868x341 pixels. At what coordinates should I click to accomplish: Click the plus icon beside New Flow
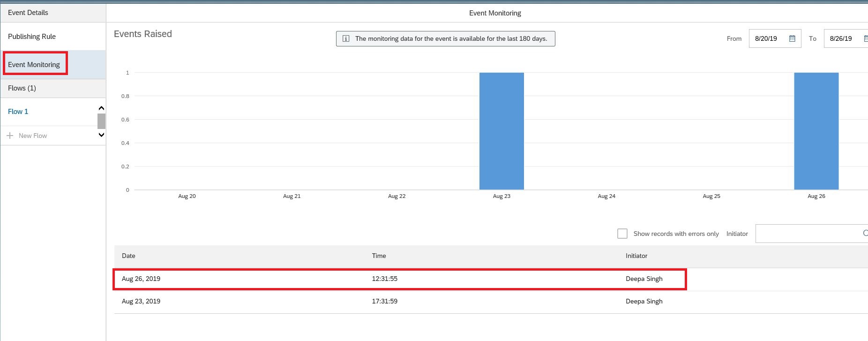coord(10,136)
